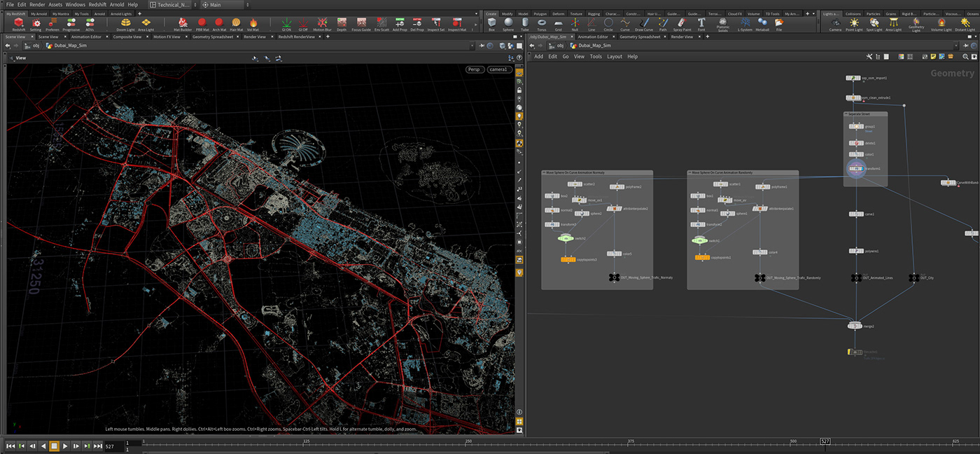Screen dimensions: 980x454
Task: Click the timeline frame marker at 527
Action: pyautogui.click(x=825, y=442)
